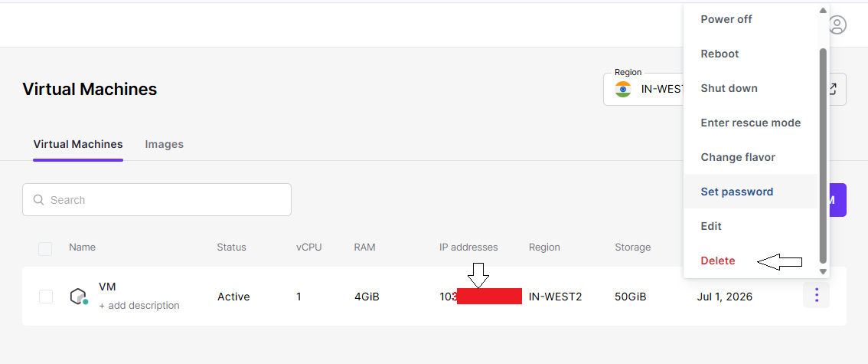Click the India flag region icon
The height and width of the screenshot is (364, 868).
click(x=623, y=89)
